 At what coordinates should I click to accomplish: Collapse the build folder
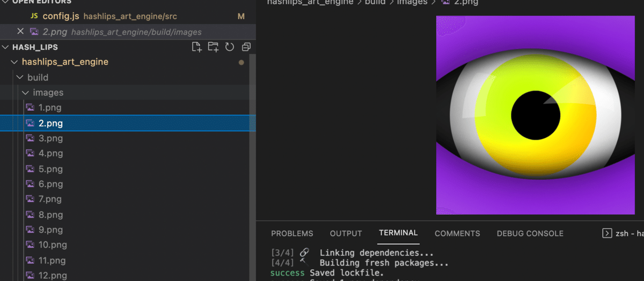coord(20,77)
